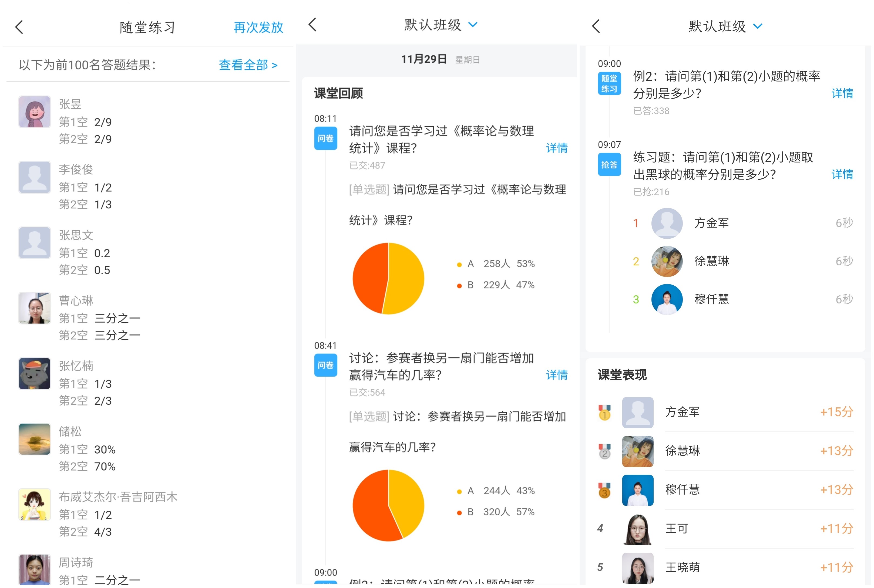Click 已抢:216 count
The width and height of the screenshot is (874, 588).
tap(651, 192)
